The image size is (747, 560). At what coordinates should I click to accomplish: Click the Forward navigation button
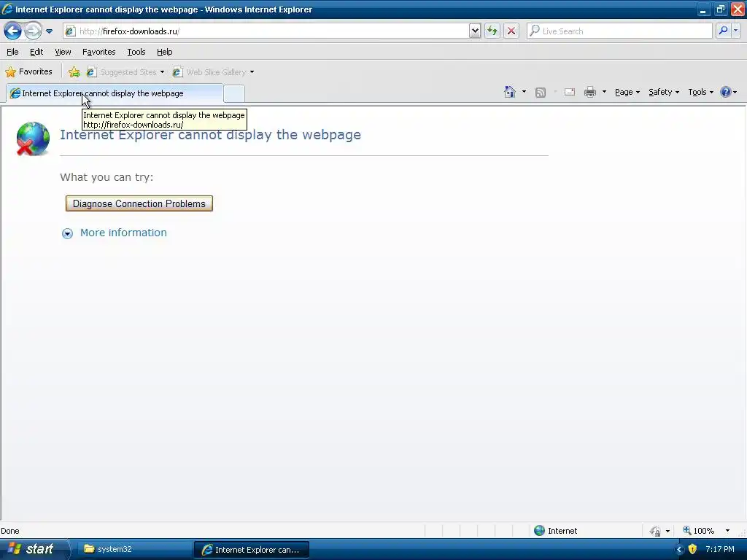[x=32, y=31]
